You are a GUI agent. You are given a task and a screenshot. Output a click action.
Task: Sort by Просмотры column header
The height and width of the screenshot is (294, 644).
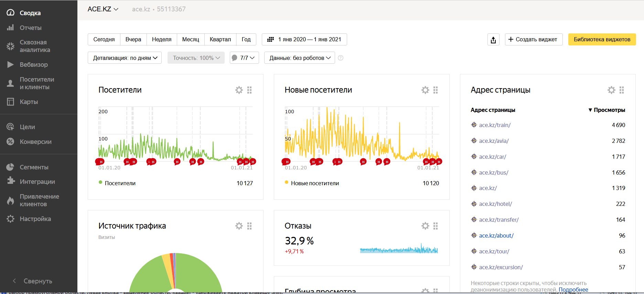coord(607,110)
